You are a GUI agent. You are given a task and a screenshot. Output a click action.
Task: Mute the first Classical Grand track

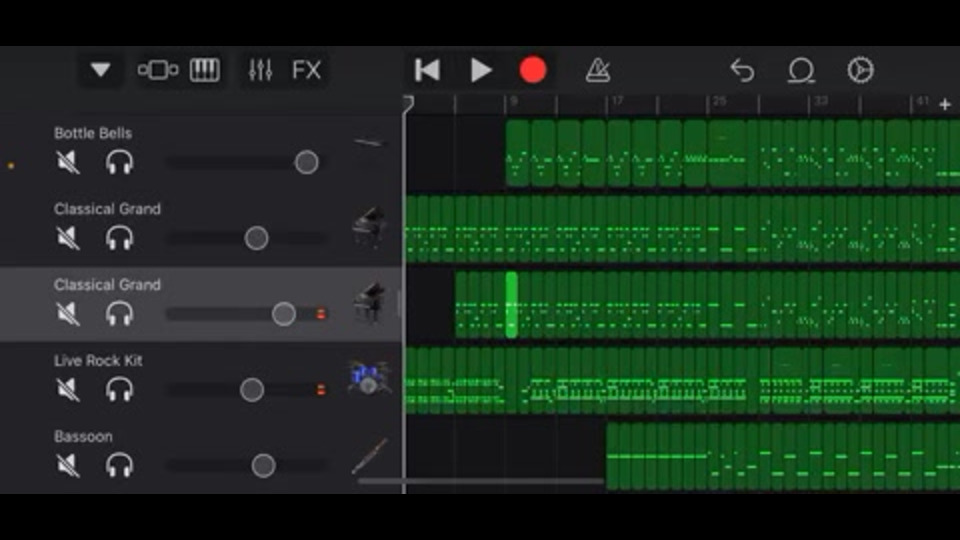point(68,238)
